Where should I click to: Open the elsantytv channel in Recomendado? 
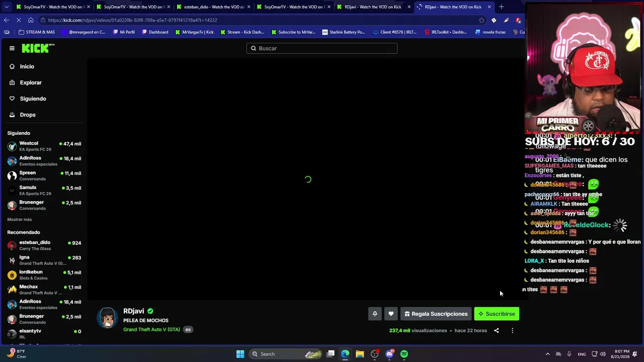(x=44, y=334)
